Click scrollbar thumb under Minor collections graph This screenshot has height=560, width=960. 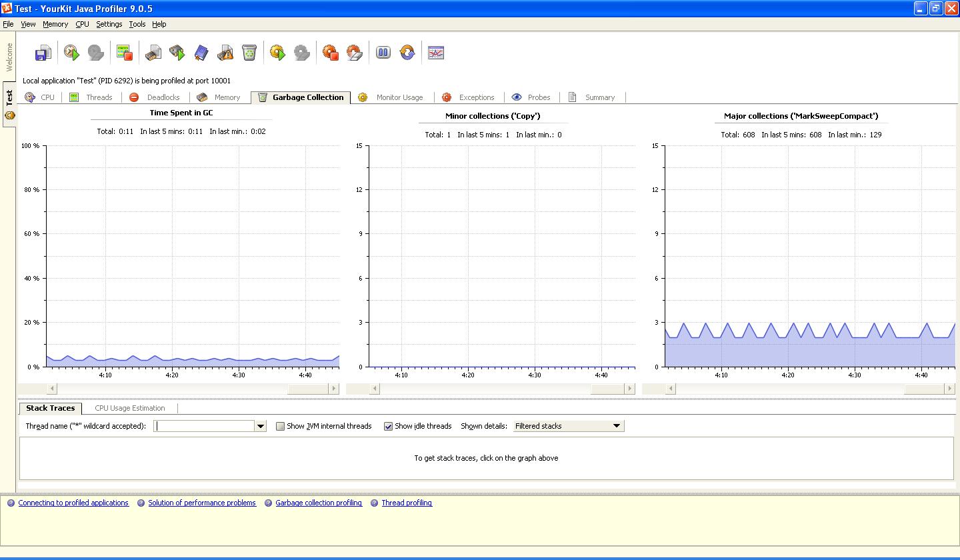[607, 389]
